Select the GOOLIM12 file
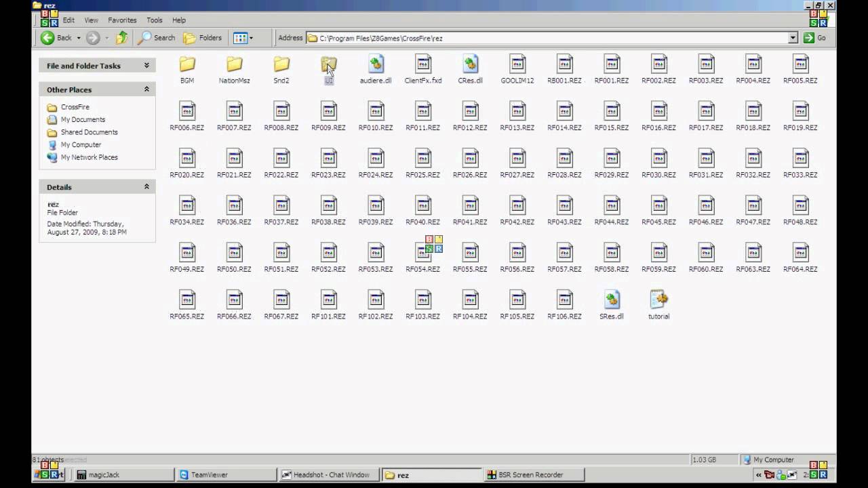 click(x=517, y=70)
